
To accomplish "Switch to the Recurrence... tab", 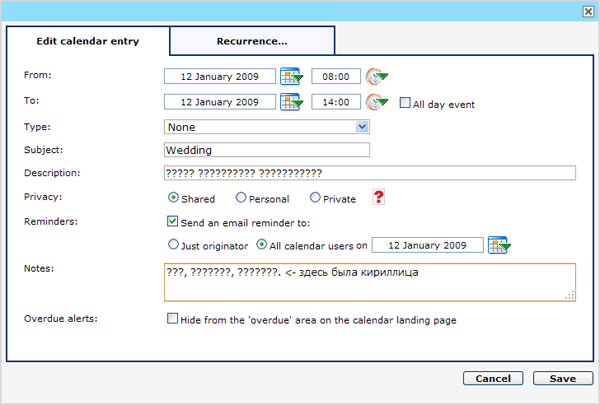I will [252, 41].
